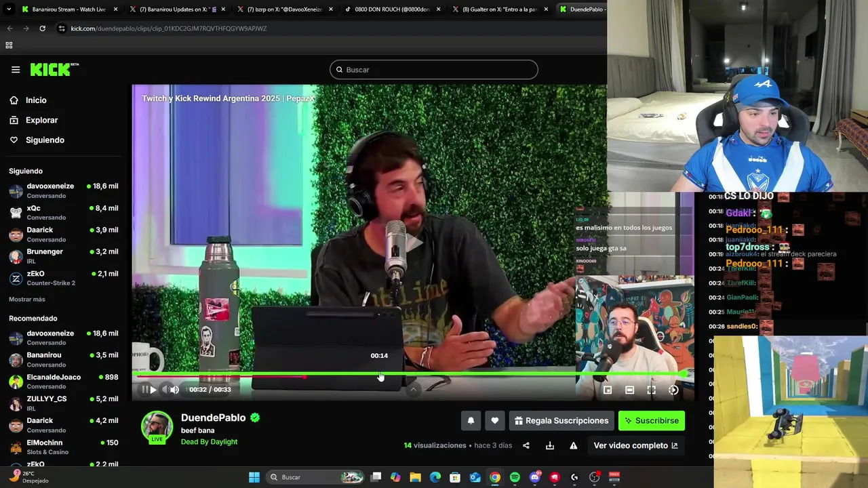Screen dimensions: 868x488
Task: Switch player to theater mode
Action: tap(629, 390)
